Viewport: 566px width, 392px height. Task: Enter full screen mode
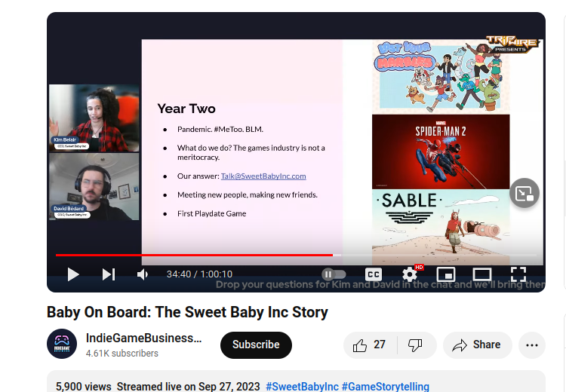point(518,274)
